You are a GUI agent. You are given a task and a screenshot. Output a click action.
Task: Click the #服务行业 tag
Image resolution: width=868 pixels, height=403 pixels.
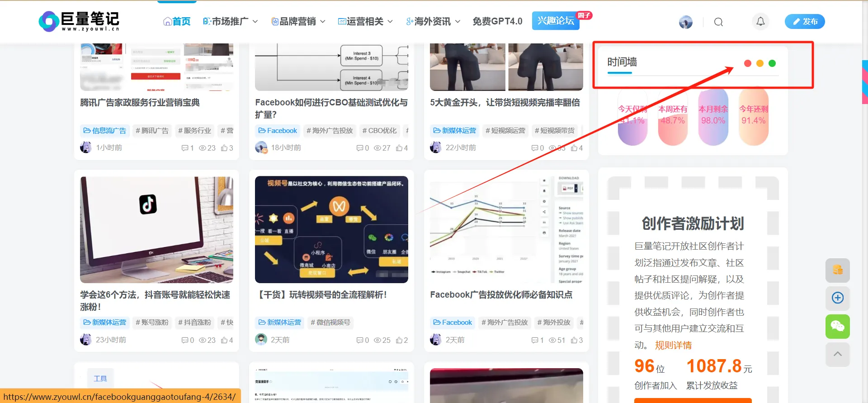pyautogui.click(x=194, y=131)
